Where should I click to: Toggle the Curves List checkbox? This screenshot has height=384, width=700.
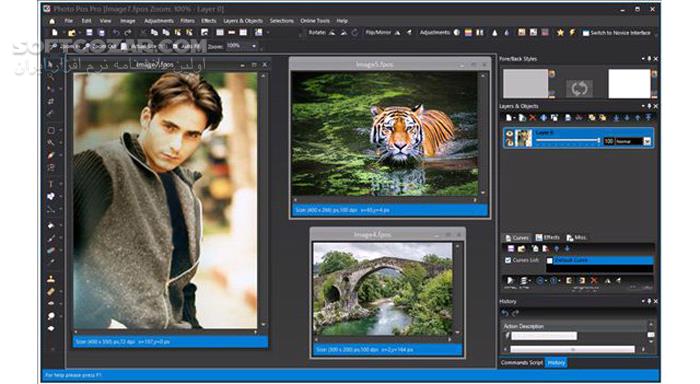click(508, 260)
